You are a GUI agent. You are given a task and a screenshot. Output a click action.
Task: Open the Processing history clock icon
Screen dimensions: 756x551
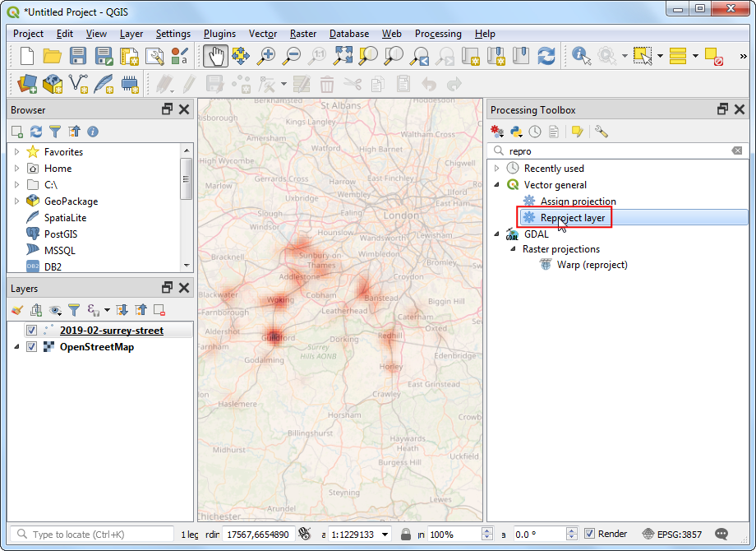pyautogui.click(x=535, y=132)
